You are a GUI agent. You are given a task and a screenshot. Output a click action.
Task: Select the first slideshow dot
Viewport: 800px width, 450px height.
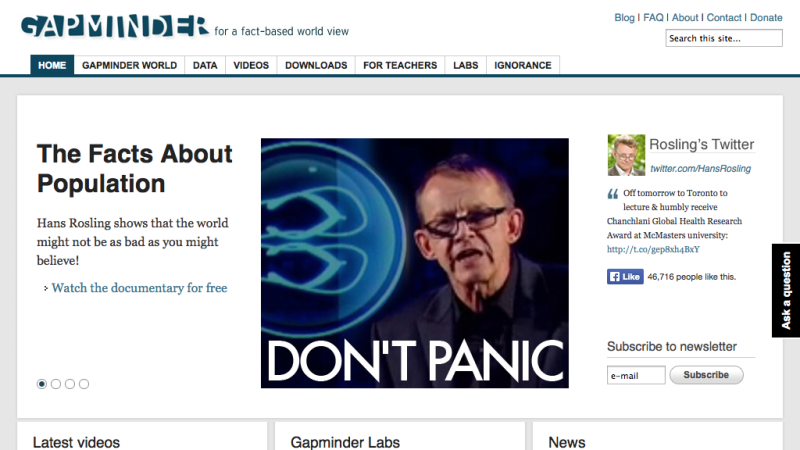tap(42, 384)
